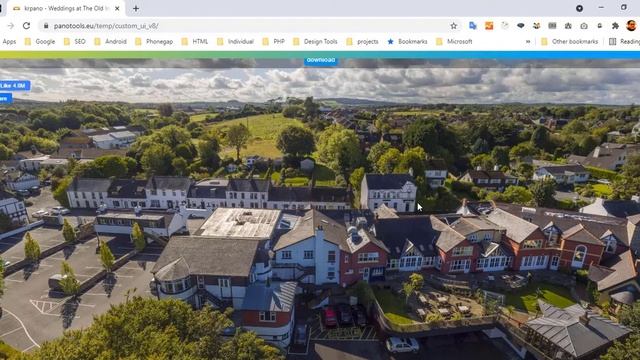Open the Google Translate extension icon
640x360 pixels.
coord(473,26)
